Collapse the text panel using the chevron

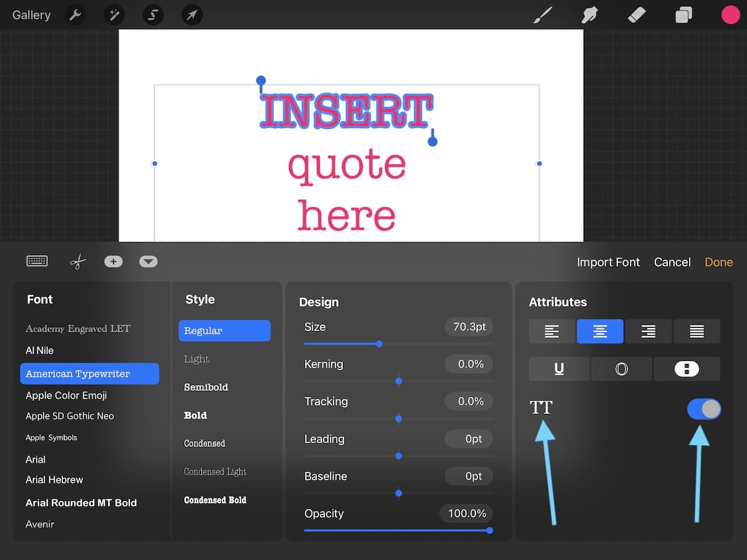pyautogui.click(x=148, y=261)
